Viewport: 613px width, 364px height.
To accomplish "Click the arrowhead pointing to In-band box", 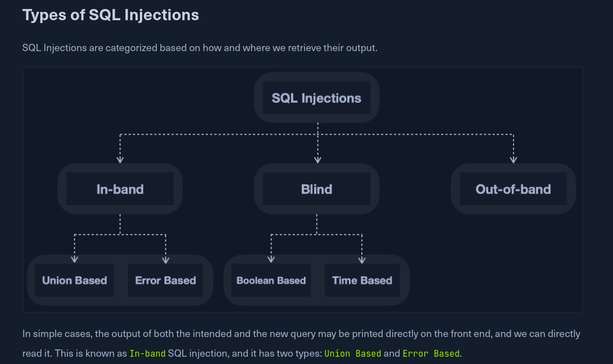I will point(120,160).
